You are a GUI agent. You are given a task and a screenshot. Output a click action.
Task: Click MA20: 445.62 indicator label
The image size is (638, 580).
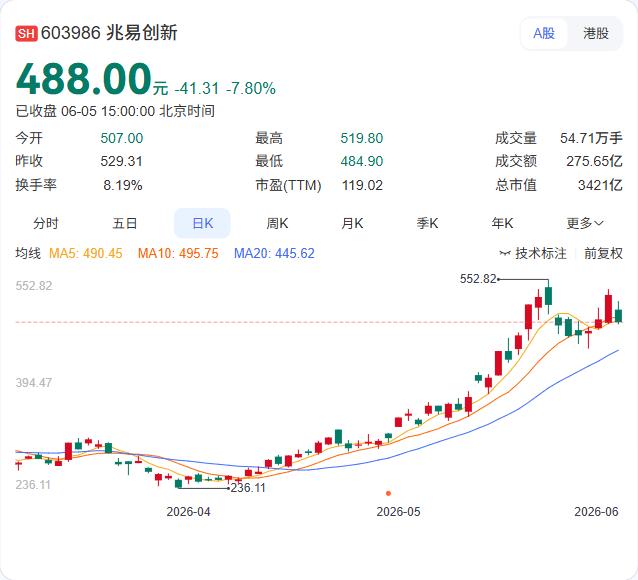(274, 253)
